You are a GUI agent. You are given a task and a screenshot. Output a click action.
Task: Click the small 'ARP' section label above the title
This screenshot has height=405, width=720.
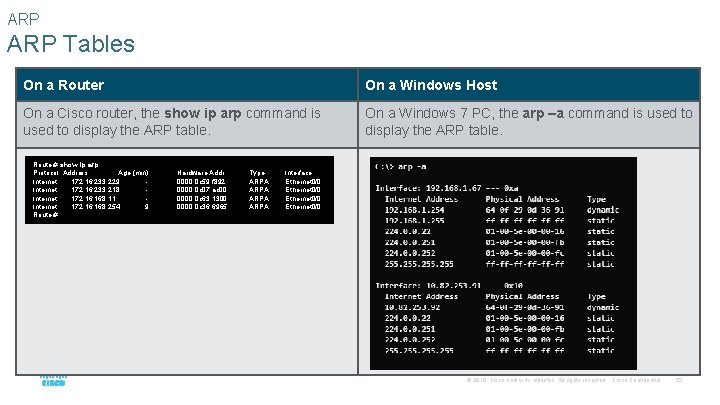23,19
